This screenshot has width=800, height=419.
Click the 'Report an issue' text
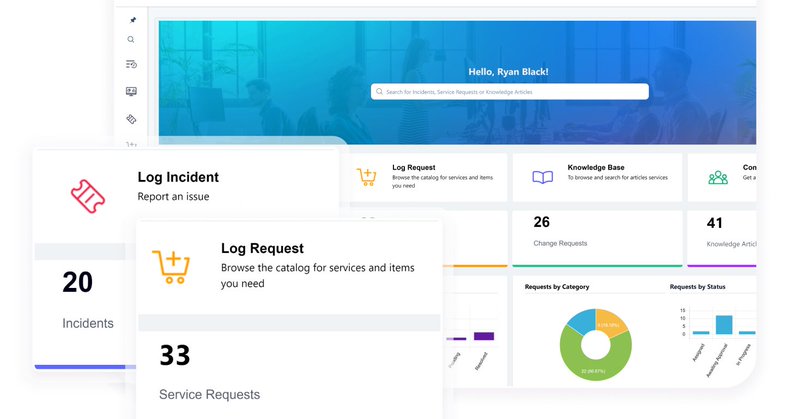pos(173,196)
